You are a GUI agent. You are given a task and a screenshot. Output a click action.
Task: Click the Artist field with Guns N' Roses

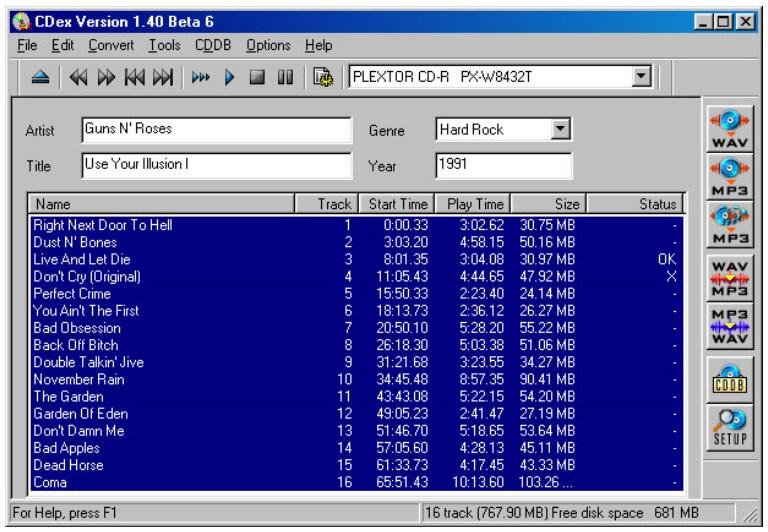point(216,129)
